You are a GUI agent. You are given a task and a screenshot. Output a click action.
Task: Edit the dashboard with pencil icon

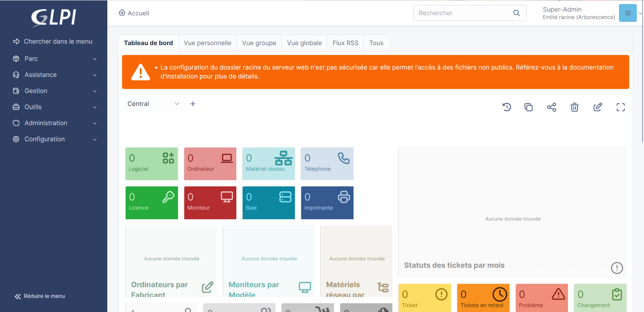[597, 107]
